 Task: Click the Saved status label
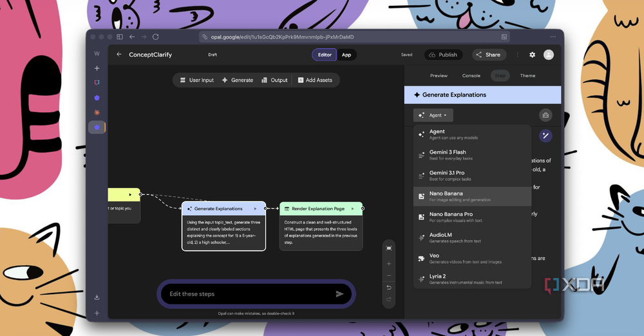click(406, 55)
